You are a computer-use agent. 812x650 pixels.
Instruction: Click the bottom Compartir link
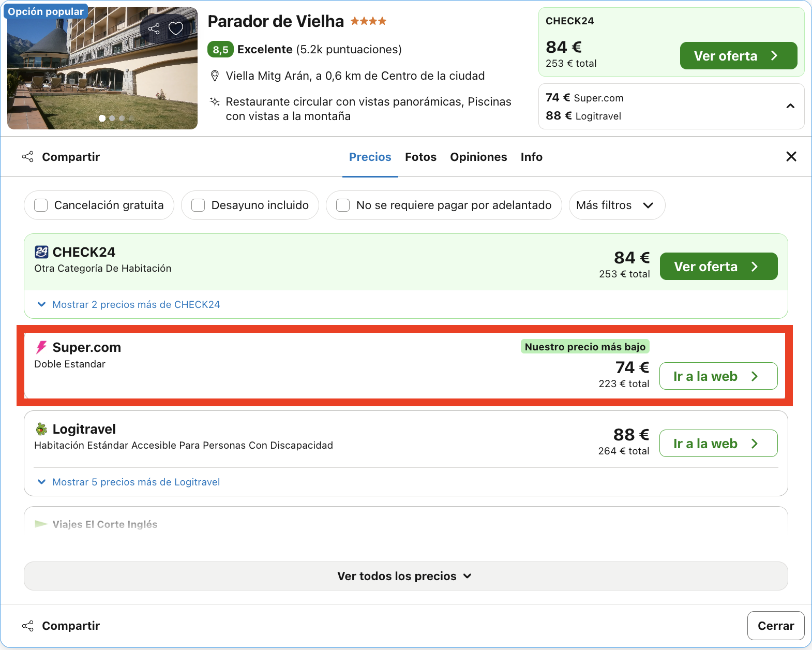[x=71, y=626]
